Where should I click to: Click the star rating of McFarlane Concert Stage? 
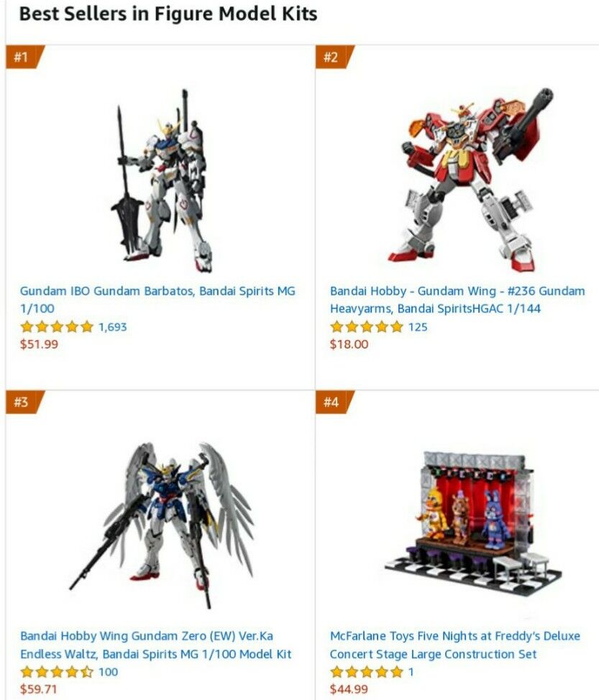(366, 672)
